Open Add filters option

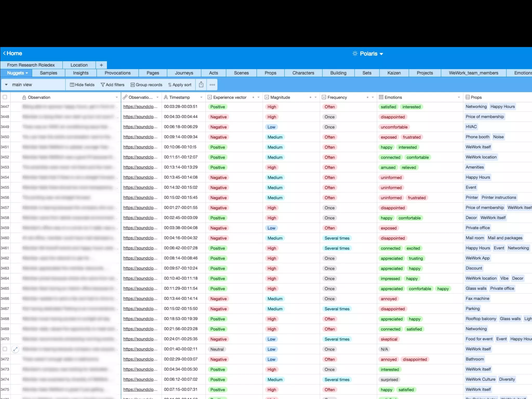(112, 85)
